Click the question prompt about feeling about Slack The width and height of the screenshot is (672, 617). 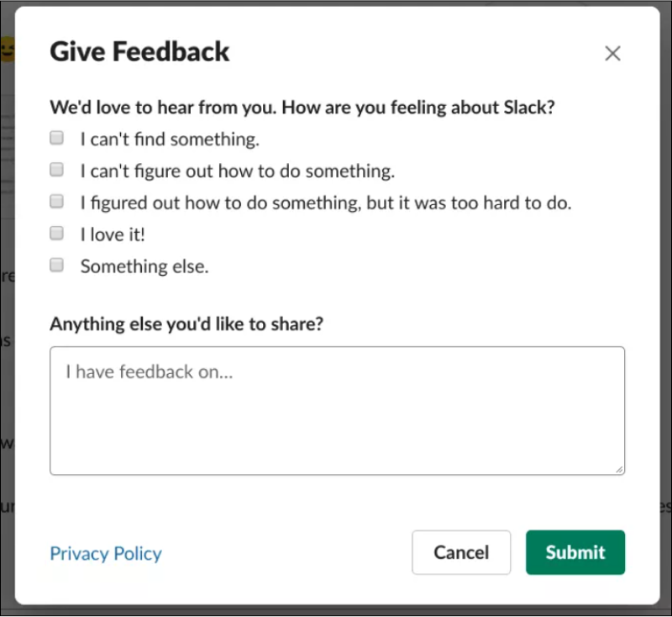point(290,108)
